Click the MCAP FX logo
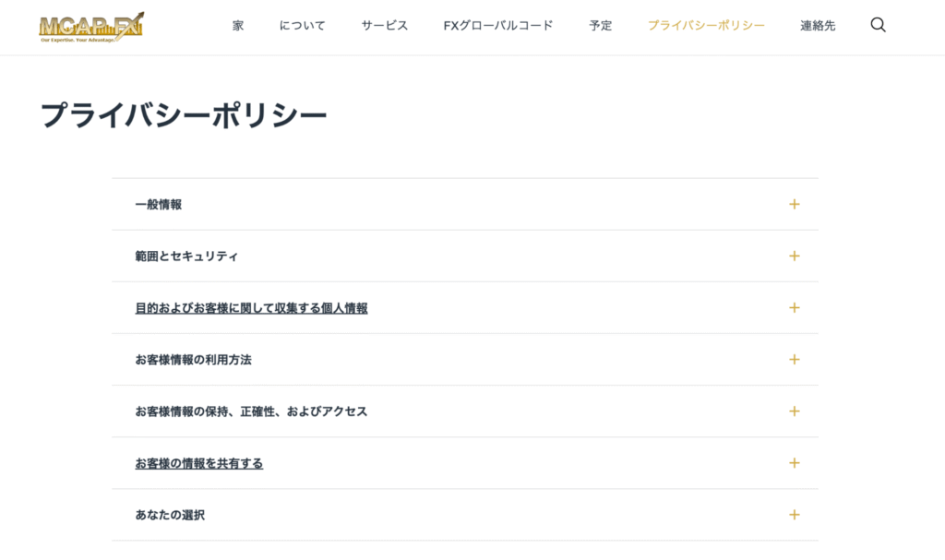The image size is (945, 560). click(x=91, y=27)
